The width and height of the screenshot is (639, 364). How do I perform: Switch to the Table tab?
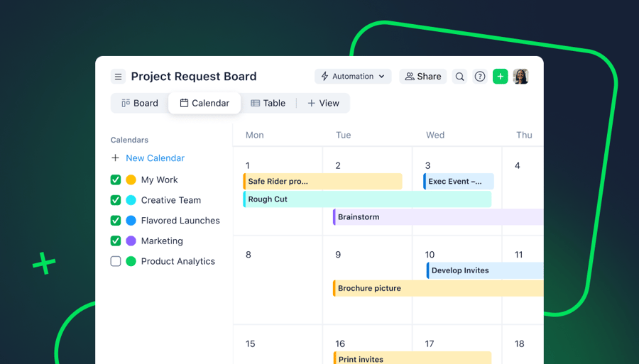point(268,104)
